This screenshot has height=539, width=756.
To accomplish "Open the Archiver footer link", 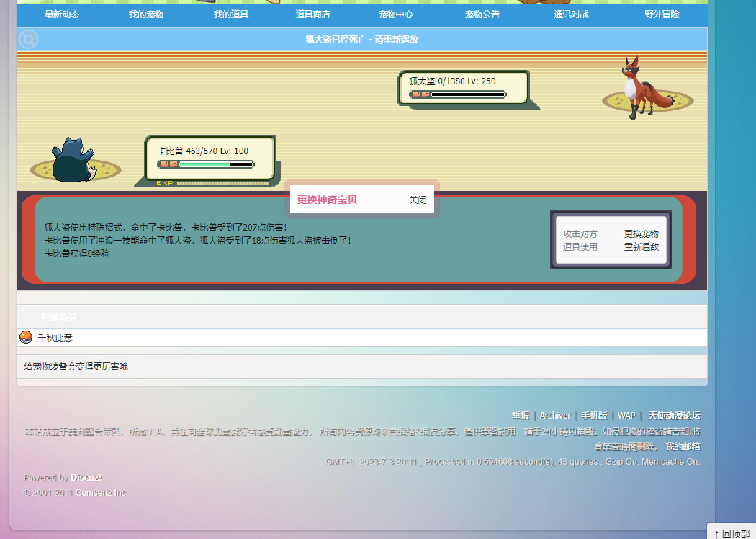I will pyautogui.click(x=555, y=416).
